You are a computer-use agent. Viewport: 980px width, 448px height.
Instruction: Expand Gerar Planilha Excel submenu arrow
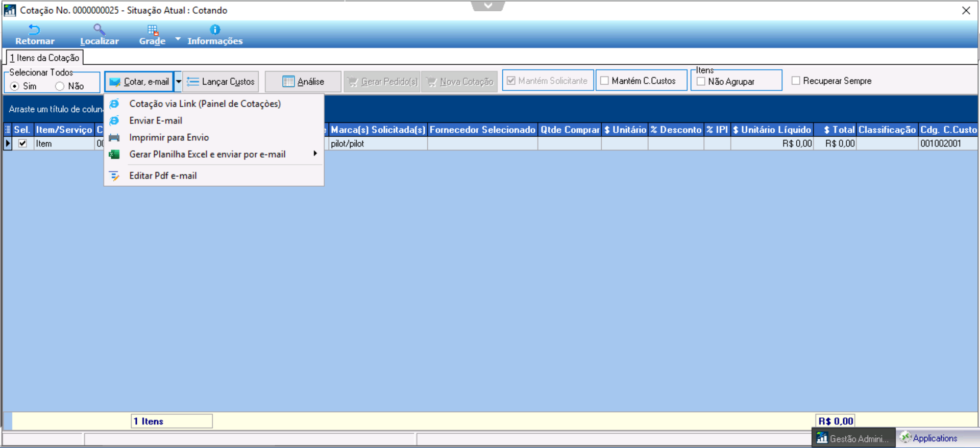pyautogui.click(x=315, y=154)
